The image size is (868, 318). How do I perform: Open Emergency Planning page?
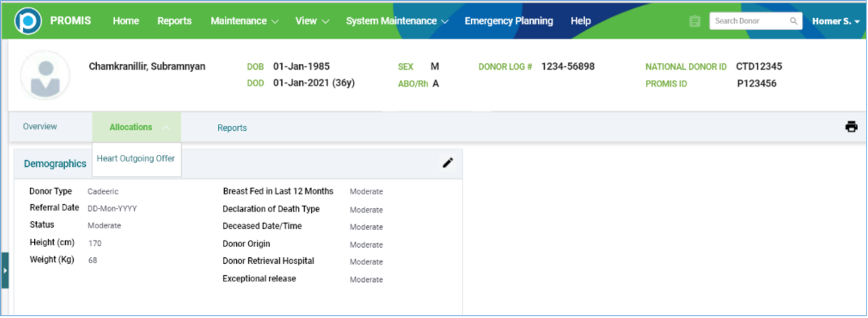point(509,21)
